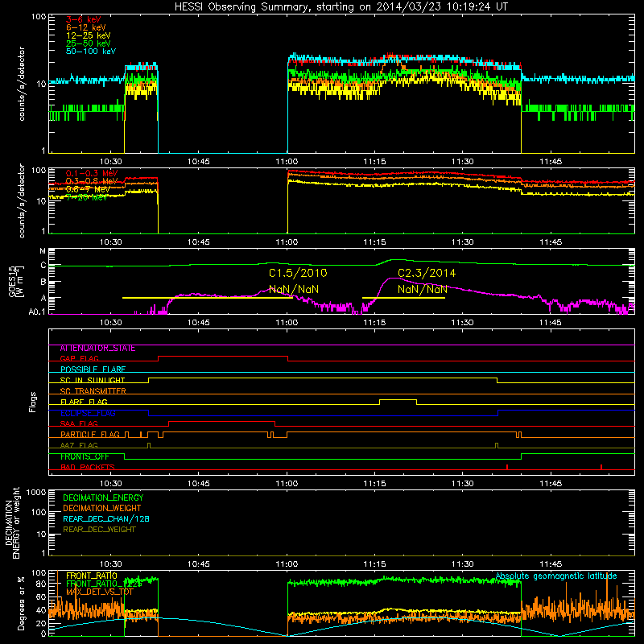Select the 6-12 keV legend label
644x644 pixels.
[86, 27]
